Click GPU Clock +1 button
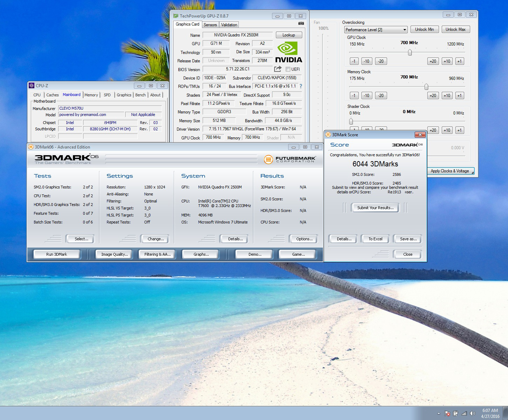The width and height of the screenshot is (508, 420). click(459, 61)
